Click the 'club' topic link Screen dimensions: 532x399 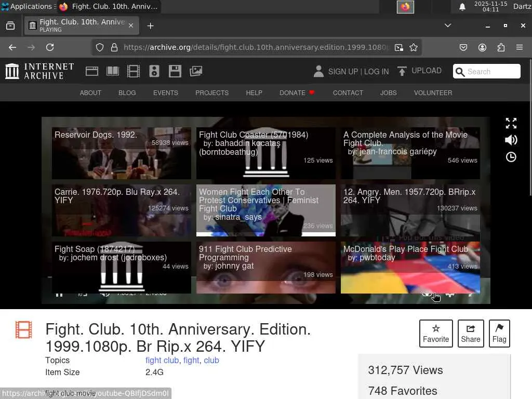[x=211, y=361]
